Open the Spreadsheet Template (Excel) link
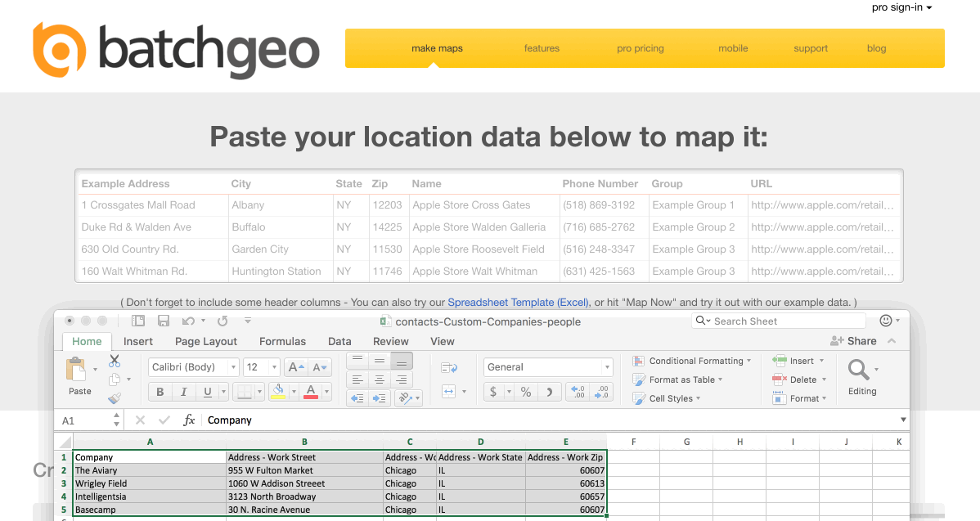Screen dimensions: 980x521 (x=518, y=303)
